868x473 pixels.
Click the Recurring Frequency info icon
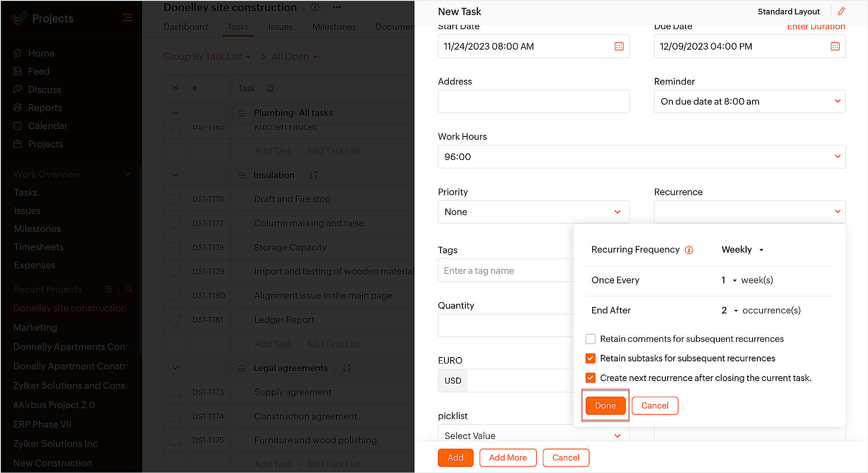click(689, 250)
